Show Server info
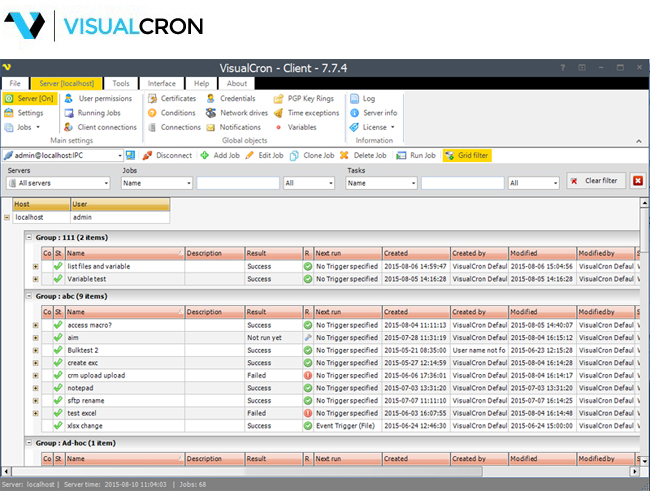Screen dimensions: 650x491 pyautogui.click(x=374, y=113)
